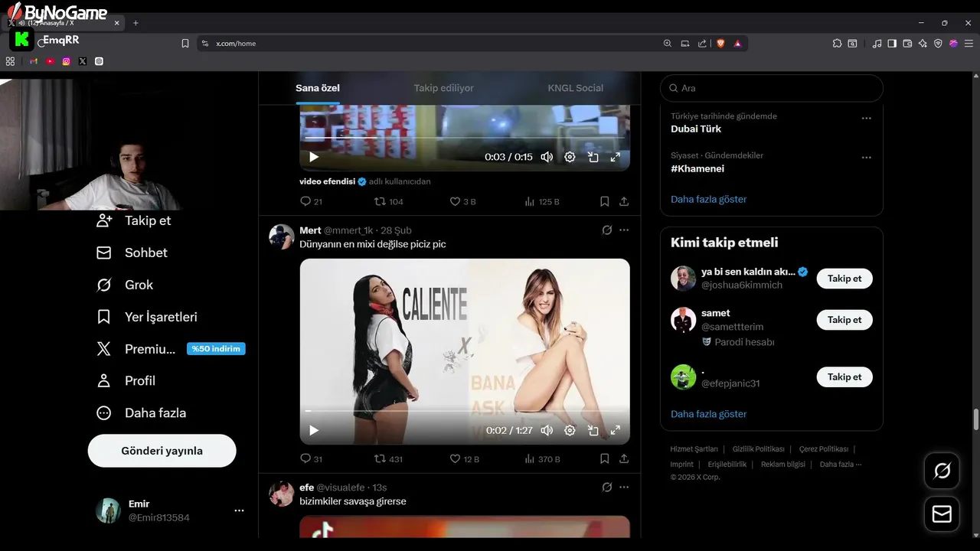980x551 pixels.
Task: Seek within top video progress bar
Action: [465, 138]
